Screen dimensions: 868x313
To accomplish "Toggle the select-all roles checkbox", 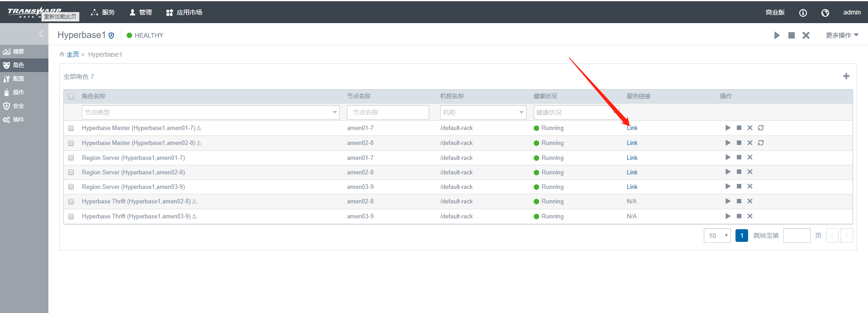I will click(71, 96).
